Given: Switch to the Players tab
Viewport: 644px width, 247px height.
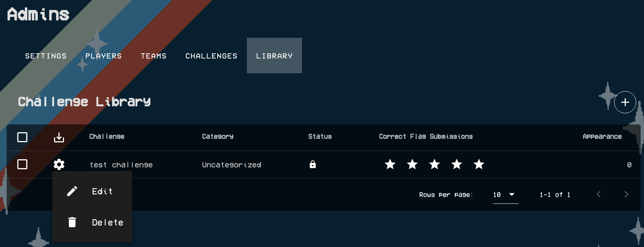Looking at the screenshot, I should click(104, 56).
